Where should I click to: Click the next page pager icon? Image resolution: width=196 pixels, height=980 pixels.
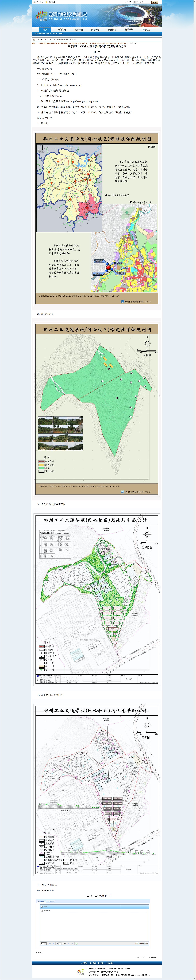(69, 944)
